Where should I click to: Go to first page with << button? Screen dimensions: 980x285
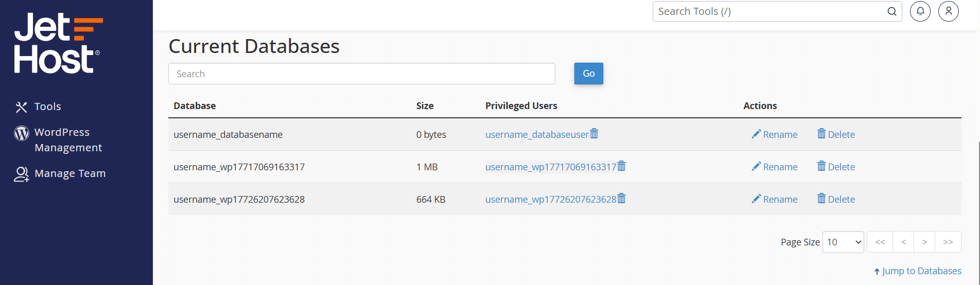click(x=880, y=242)
